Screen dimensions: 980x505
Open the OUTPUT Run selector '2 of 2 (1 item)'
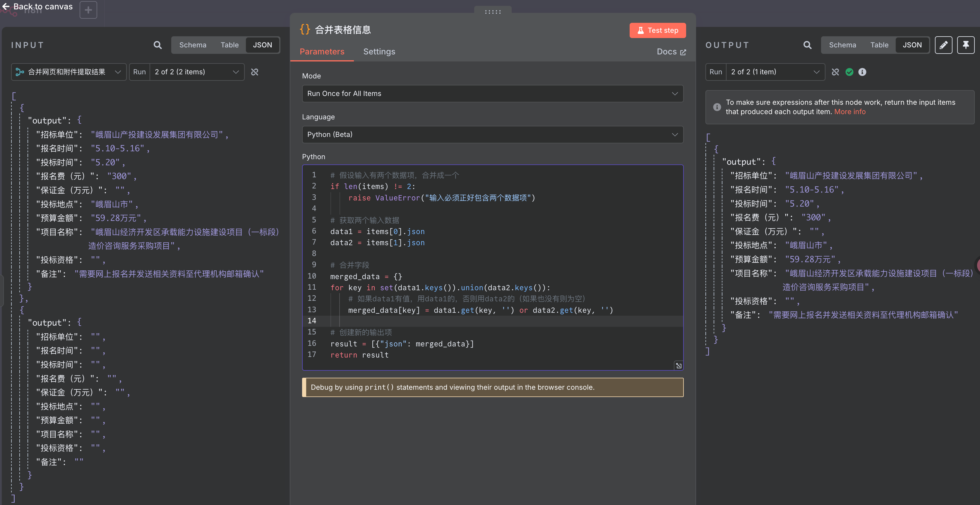point(776,72)
